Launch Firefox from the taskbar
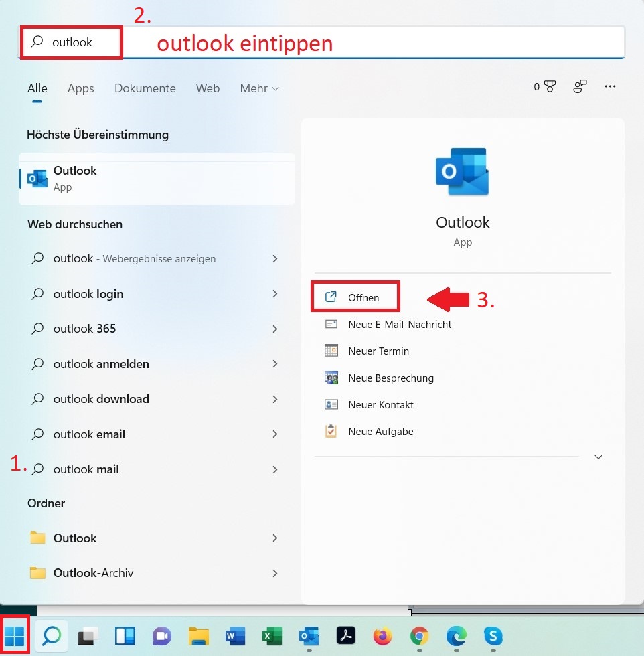Viewport: 644px width, 656px height. [382, 637]
